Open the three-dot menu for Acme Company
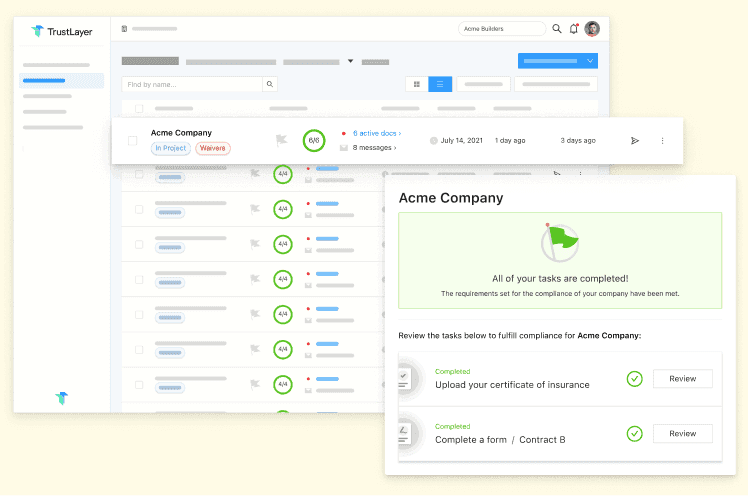Screen dimensions: 748x496 tap(663, 140)
